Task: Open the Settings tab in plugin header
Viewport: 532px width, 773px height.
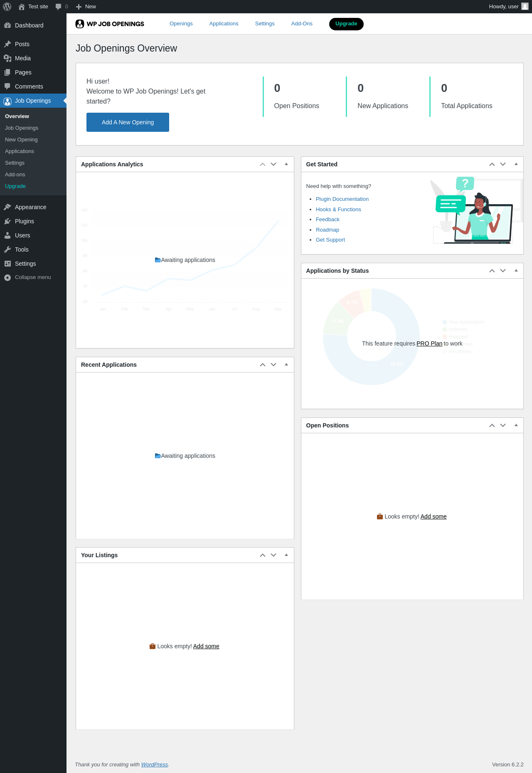Action: pyautogui.click(x=265, y=24)
